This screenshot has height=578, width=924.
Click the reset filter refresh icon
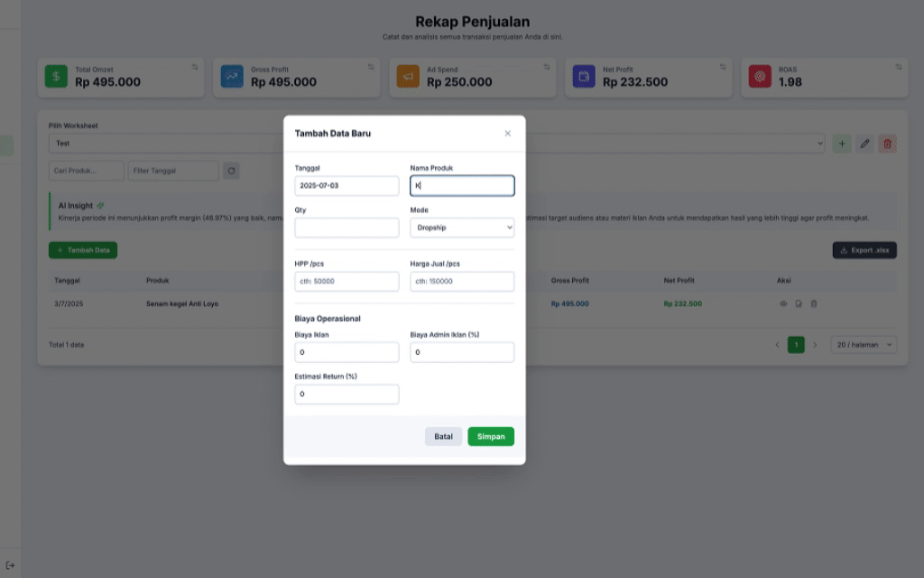coord(232,171)
